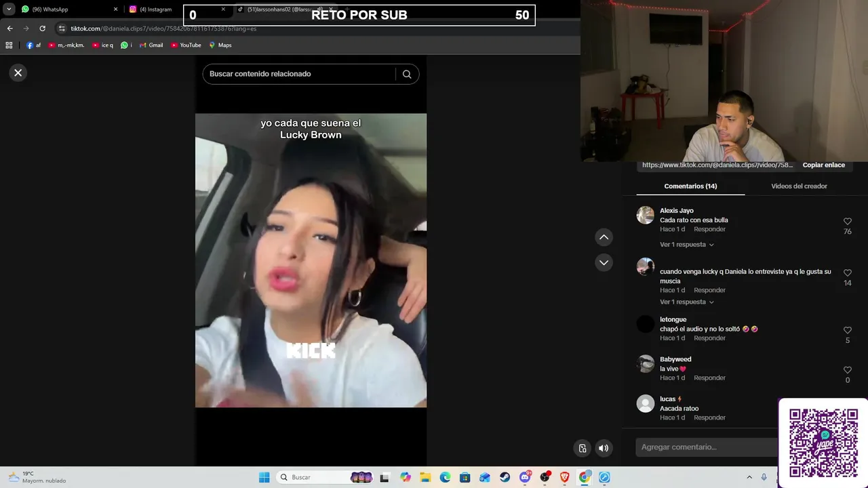Click lucas' profile avatar
The height and width of the screenshot is (488, 868).
point(645,404)
